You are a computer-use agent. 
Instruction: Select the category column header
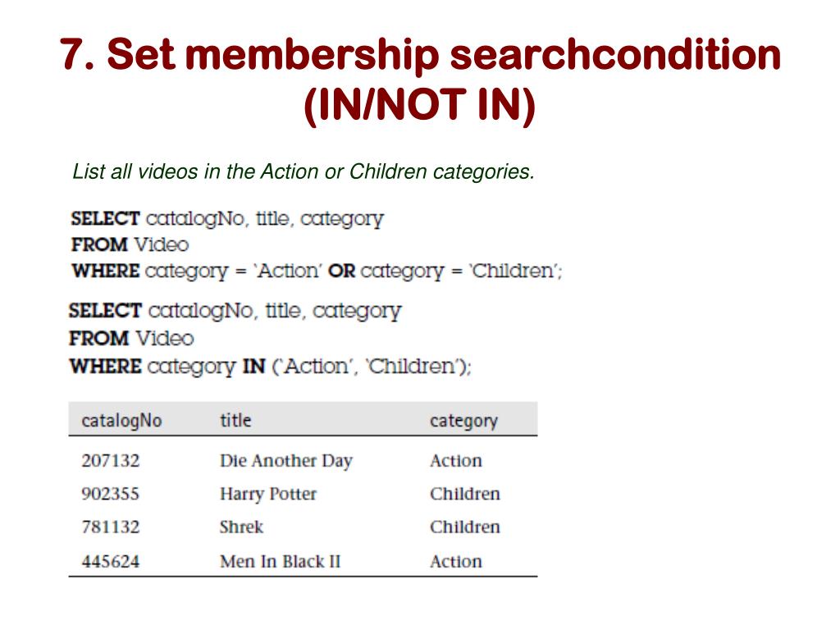pos(463,421)
